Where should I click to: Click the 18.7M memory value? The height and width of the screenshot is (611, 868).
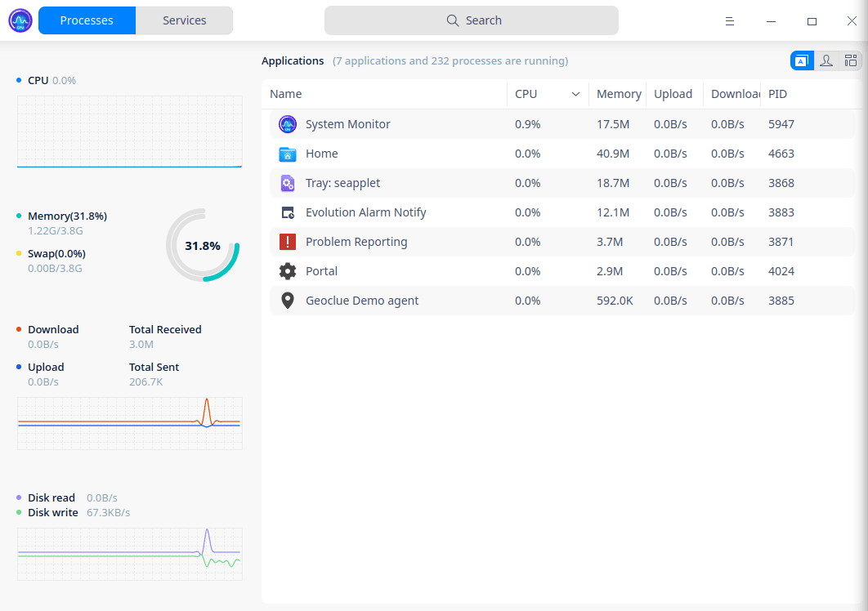(613, 183)
